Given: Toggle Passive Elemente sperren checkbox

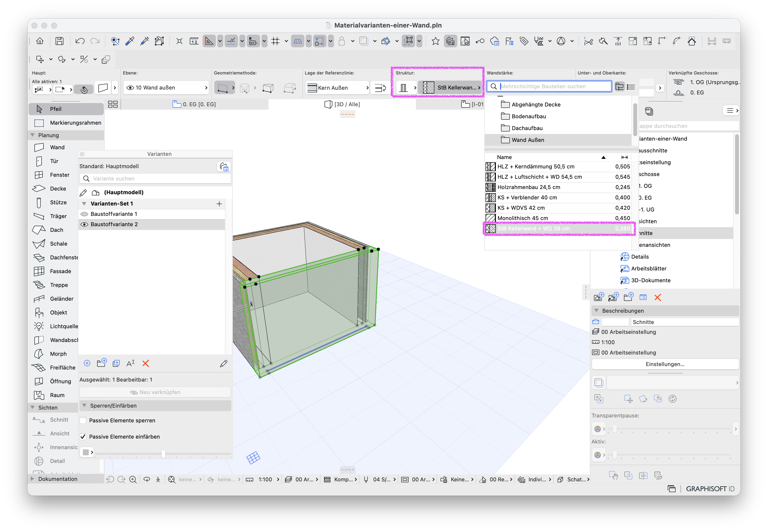Looking at the screenshot, I should click(x=83, y=421).
